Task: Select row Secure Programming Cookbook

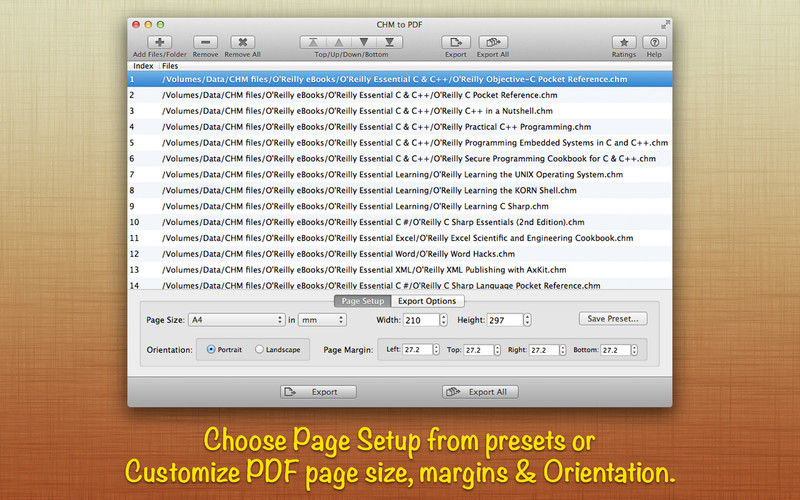Action: (399, 158)
